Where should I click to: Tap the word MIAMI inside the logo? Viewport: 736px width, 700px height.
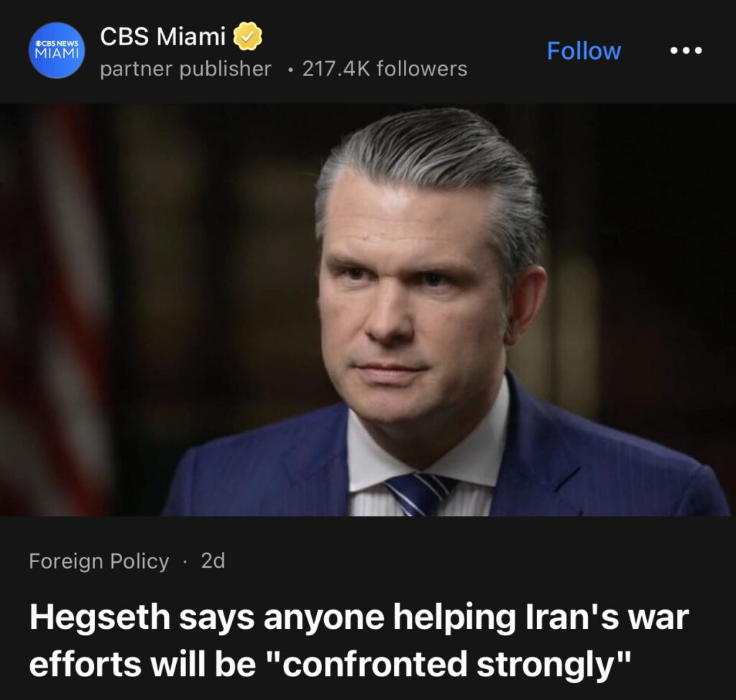tap(57, 53)
